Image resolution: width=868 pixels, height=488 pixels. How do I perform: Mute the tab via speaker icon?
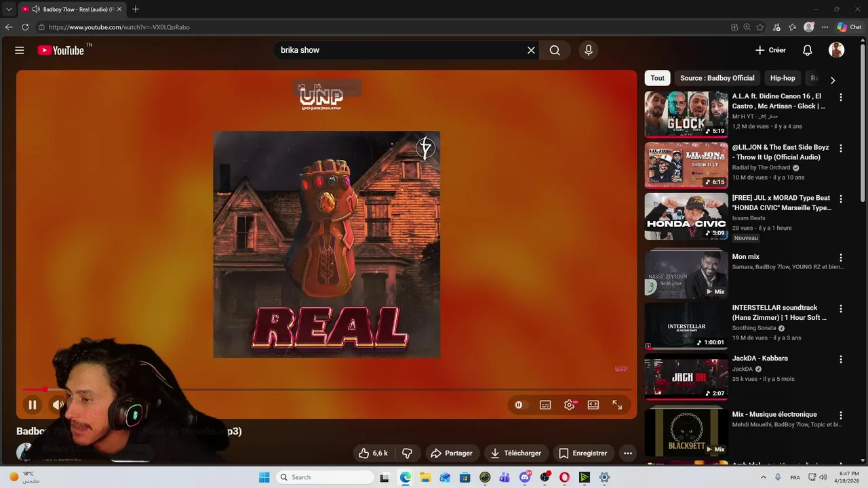point(36,9)
